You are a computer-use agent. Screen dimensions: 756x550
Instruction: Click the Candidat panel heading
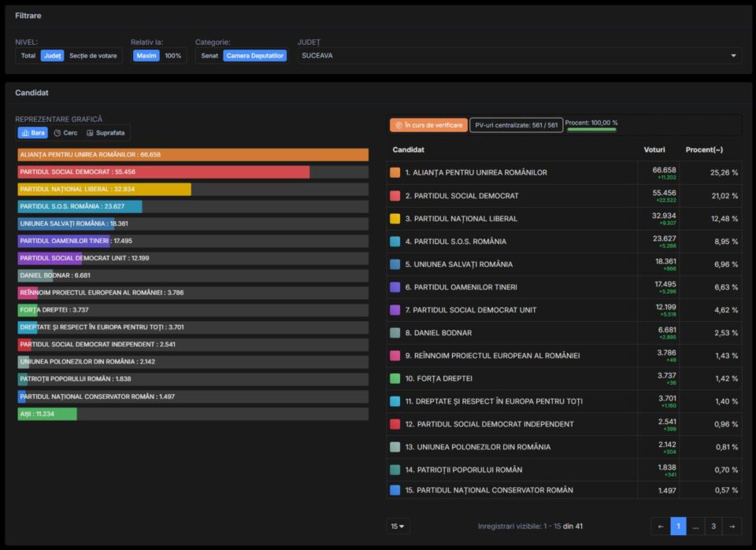[31, 93]
